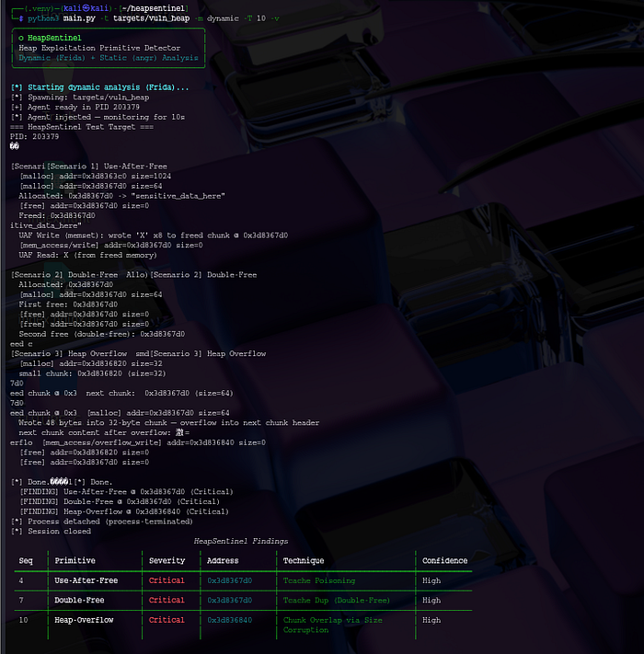Click the 'Scenario 1] Use-After-Free' heading
This screenshot has height=654, width=644.
tap(107, 166)
